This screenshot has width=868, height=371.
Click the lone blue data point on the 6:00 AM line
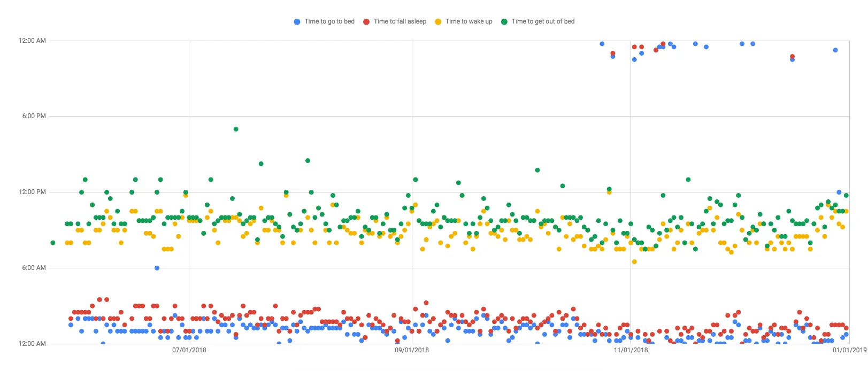coord(157,268)
